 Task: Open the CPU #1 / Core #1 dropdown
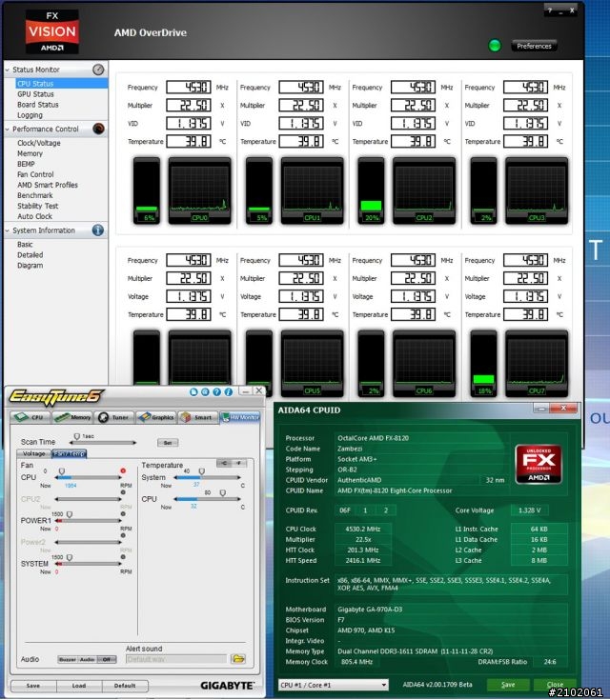tap(333, 685)
